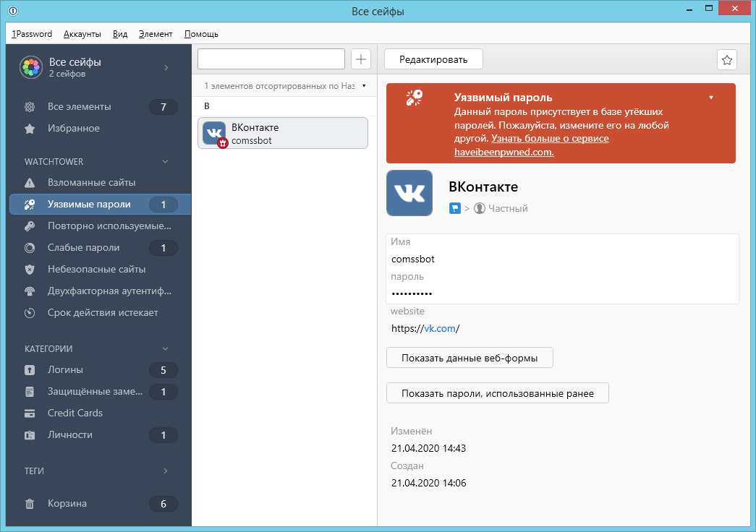The image size is (756, 532).
Task: Click the person icon beside Частный
Action: (x=479, y=208)
